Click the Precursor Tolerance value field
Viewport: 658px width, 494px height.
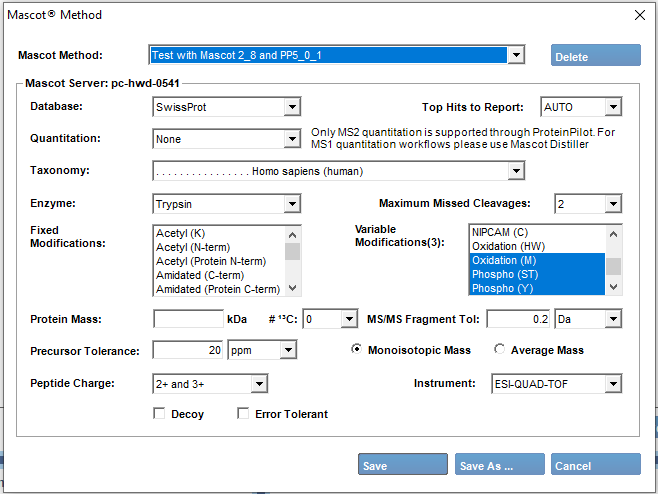click(188, 350)
